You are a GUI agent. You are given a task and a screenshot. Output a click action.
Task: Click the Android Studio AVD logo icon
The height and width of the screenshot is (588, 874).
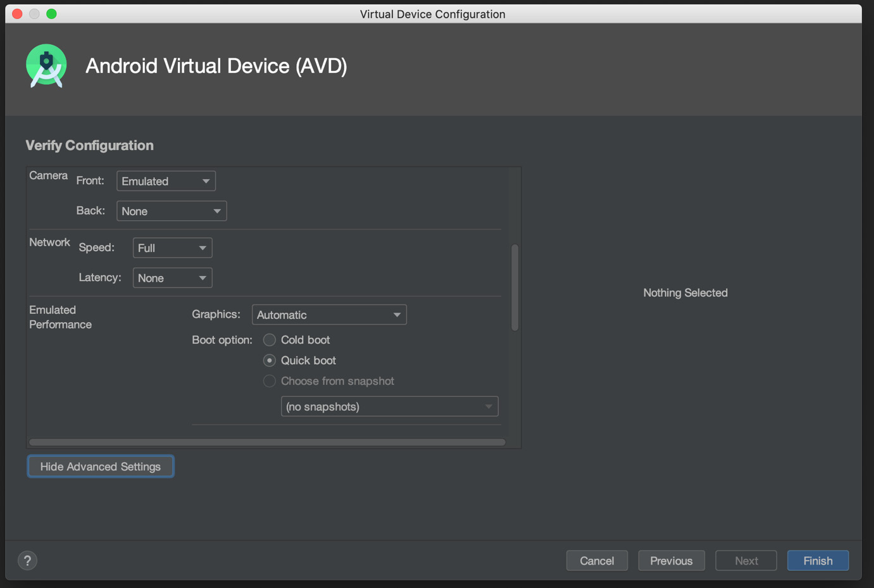pyautogui.click(x=46, y=66)
